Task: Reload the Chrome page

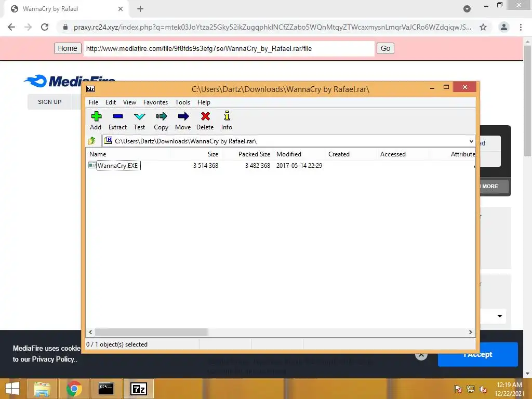Action: (45, 27)
